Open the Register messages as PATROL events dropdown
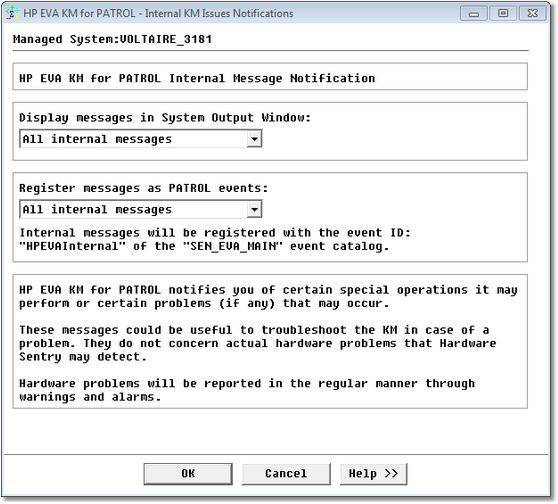Screen dimensions: 558x504 click(x=141, y=209)
